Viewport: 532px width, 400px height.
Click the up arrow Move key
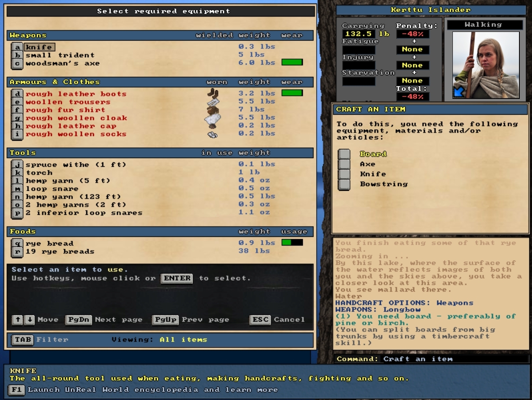(17, 320)
